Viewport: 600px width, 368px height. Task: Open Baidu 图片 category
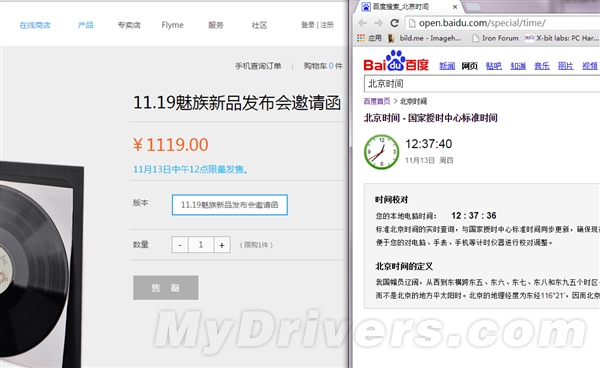point(566,66)
